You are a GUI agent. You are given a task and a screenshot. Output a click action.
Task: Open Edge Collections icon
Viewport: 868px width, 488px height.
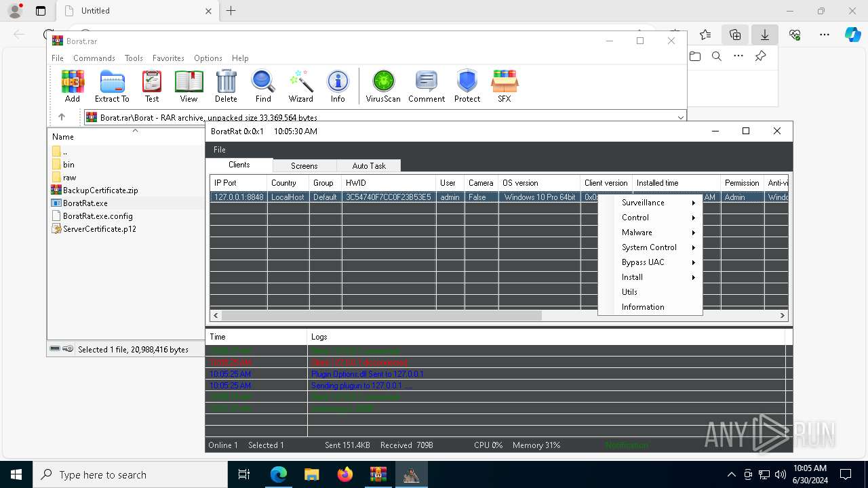click(735, 35)
